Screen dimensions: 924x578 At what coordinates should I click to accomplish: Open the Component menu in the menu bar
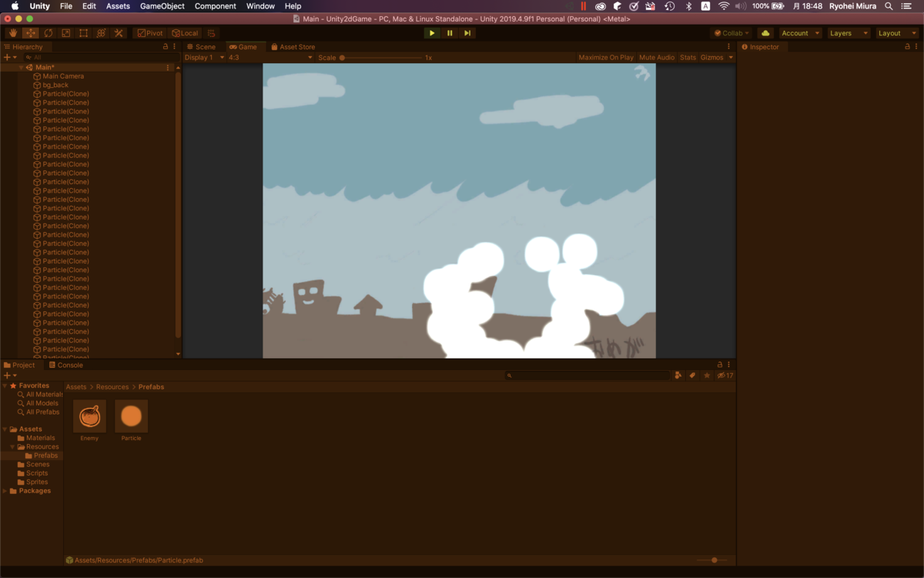click(x=215, y=5)
